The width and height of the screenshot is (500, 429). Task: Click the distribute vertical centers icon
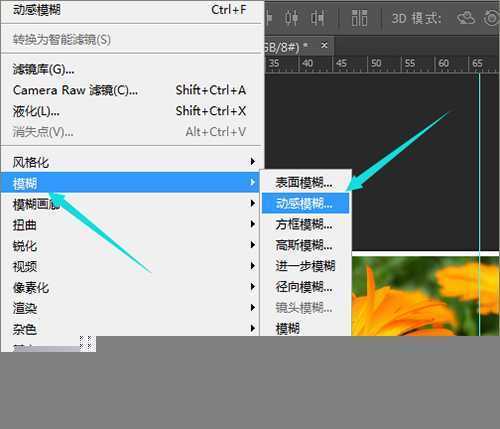click(x=291, y=17)
